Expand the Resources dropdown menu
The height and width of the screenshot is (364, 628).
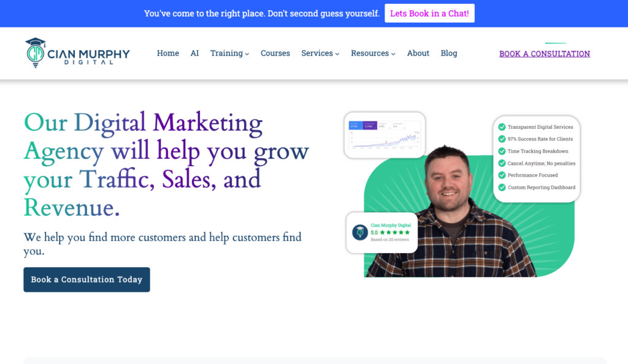coord(373,53)
